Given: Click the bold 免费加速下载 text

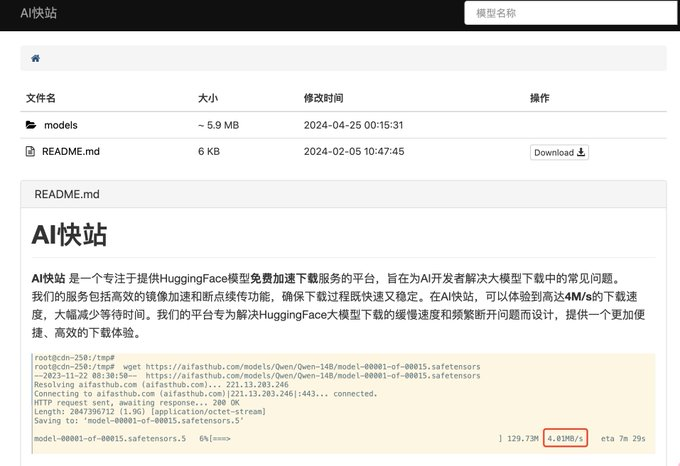Looking at the screenshot, I should 284,278.
